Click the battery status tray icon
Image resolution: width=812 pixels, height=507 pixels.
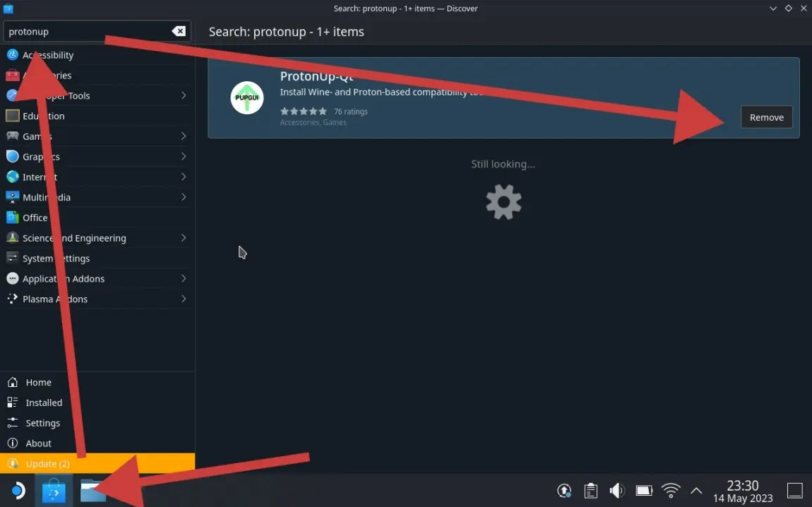(644, 491)
